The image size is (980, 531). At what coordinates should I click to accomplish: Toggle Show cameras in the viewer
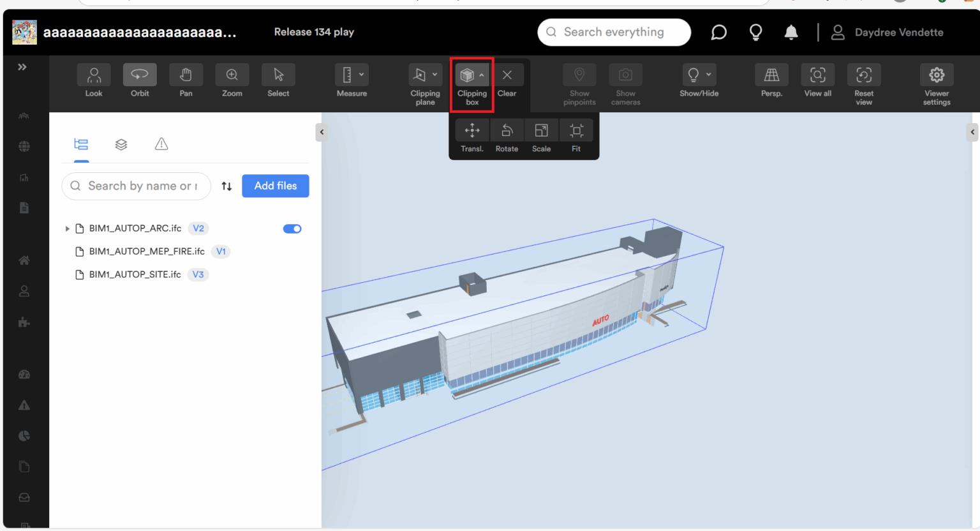(625, 74)
